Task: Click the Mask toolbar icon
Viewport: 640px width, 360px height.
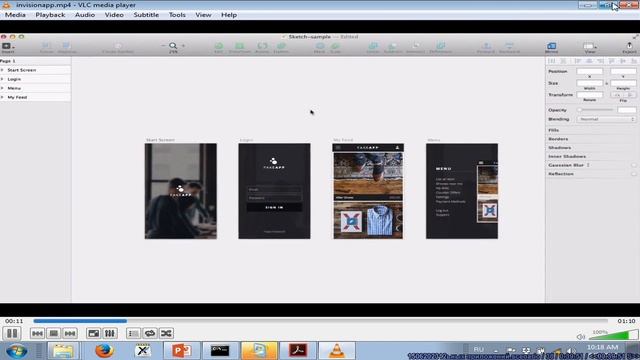Action: 320,46
